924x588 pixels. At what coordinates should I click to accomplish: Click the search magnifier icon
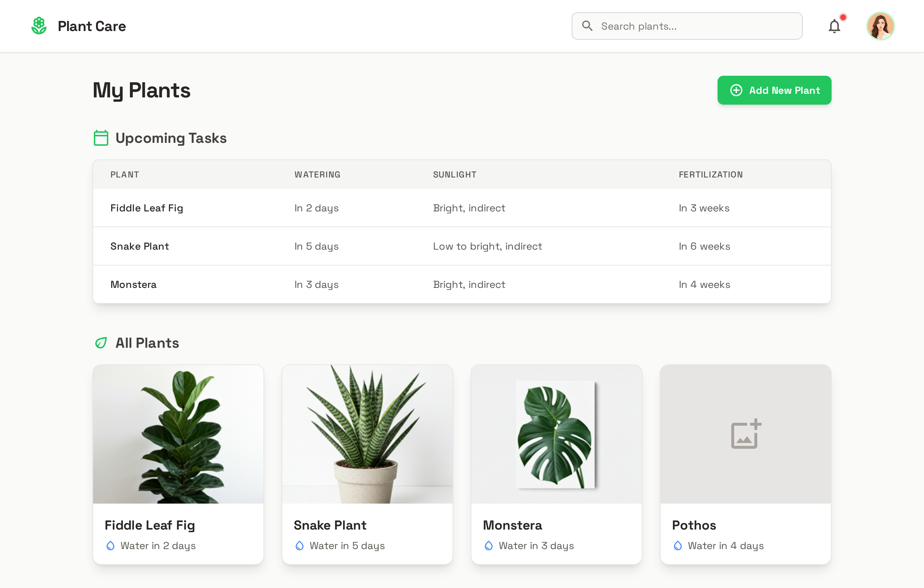tap(587, 26)
